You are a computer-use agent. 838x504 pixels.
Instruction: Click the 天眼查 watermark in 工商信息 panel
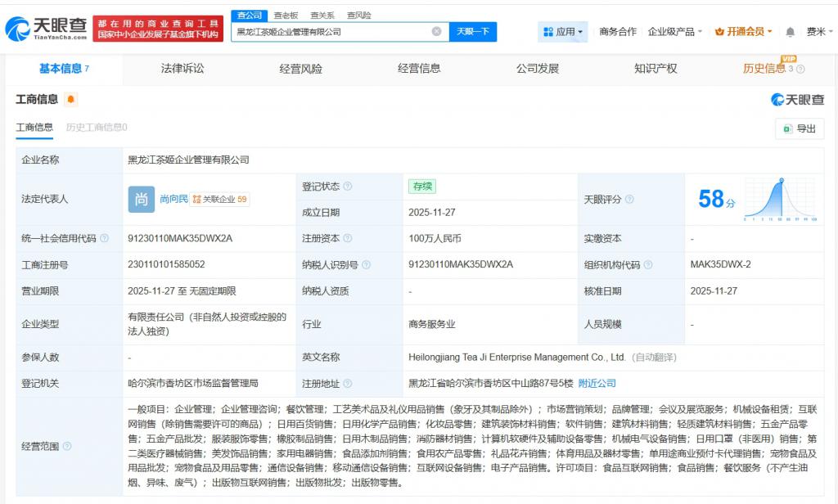[x=795, y=99]
